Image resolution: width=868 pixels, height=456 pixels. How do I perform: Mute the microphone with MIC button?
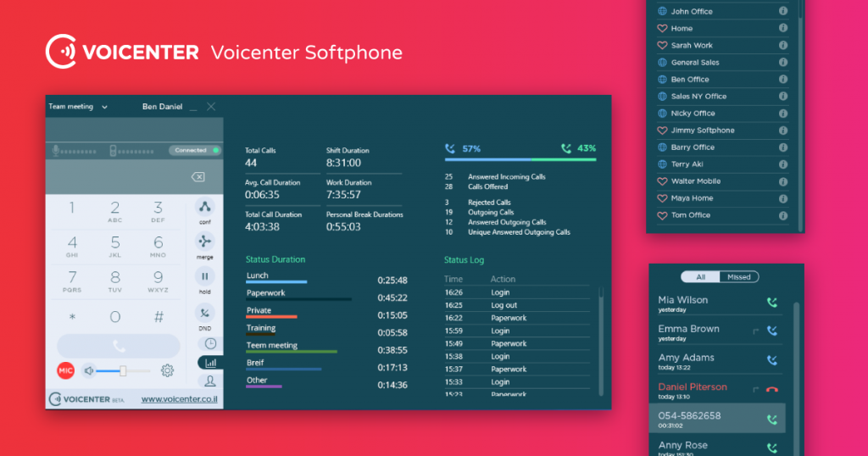coord(66,370)
